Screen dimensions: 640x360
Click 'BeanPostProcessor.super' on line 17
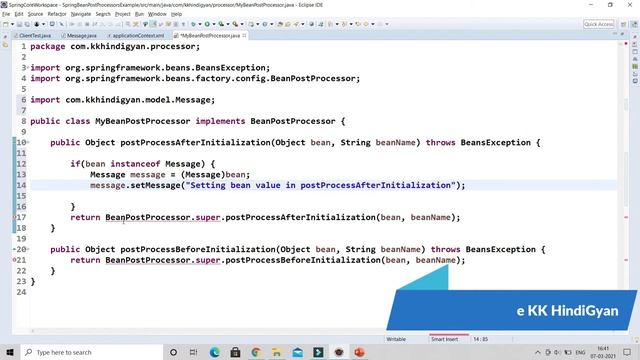click(x=163, y=217)
